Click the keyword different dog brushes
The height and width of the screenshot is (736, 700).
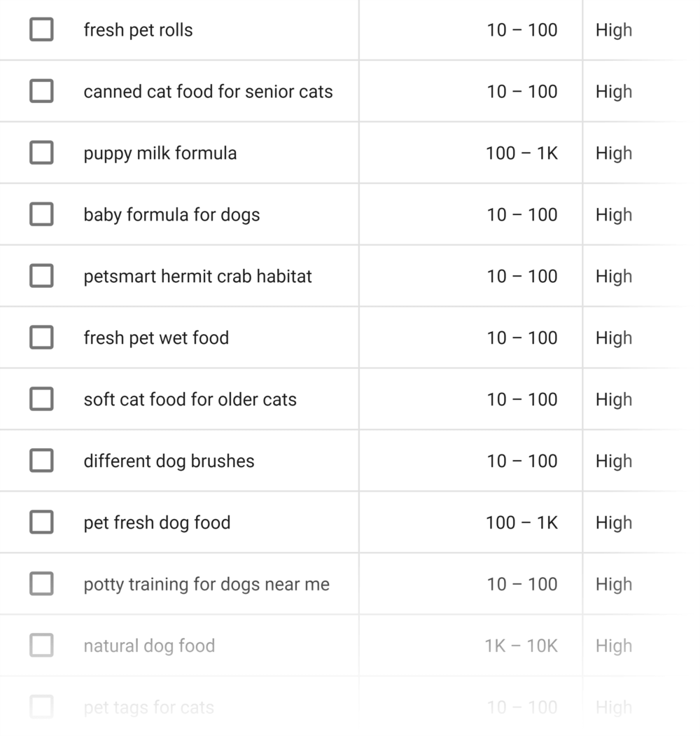coord(169,461)
